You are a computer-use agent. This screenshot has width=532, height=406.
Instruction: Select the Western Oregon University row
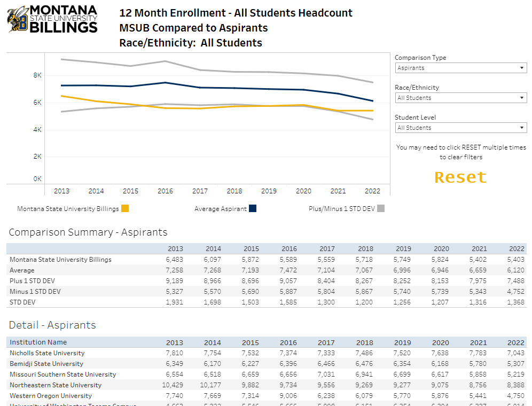click(51, 396)
